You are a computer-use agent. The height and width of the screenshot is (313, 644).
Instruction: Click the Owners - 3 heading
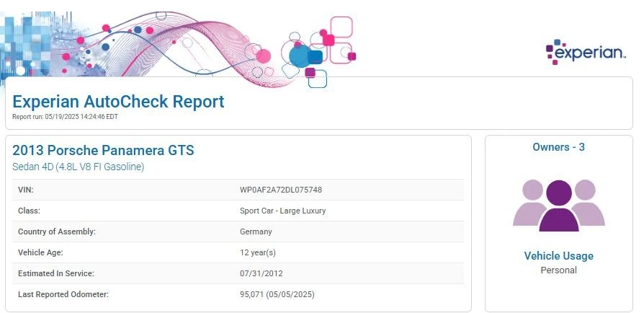pyautogui.click(x=558, y=147)
